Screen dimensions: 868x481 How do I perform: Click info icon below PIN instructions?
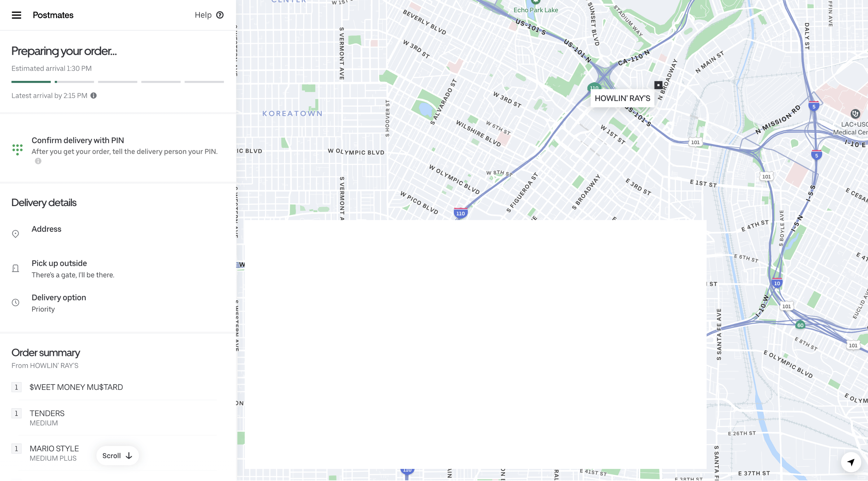(38, 161)
